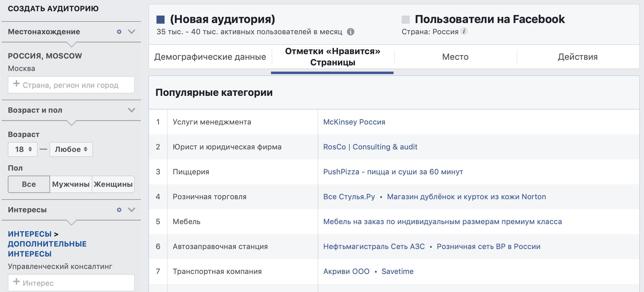644x292 pixels.
Task: Click (Новая аудитория) title
Action: coord(223,19)
